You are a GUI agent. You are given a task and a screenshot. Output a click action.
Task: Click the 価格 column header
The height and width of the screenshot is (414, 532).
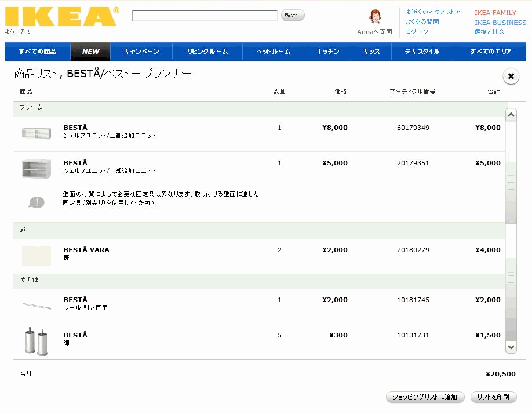click(341, 92)
